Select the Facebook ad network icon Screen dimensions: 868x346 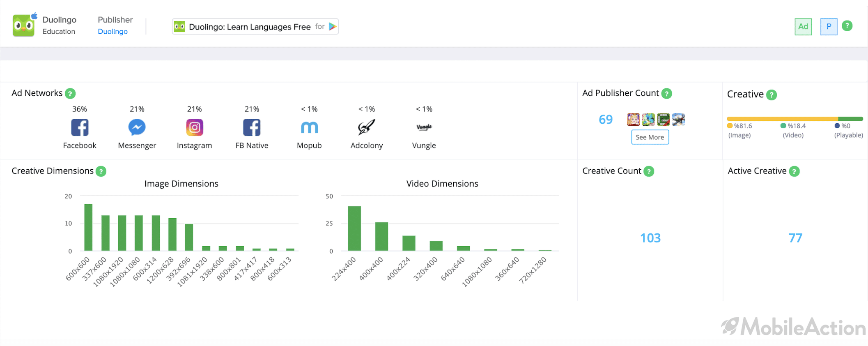tap(80, 127)
